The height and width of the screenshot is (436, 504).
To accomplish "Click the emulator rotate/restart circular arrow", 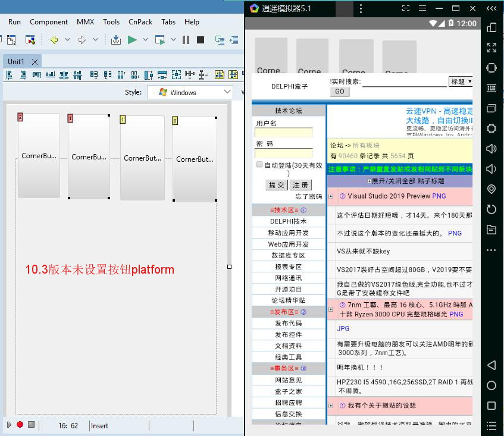I will click(x=492, y=209).
